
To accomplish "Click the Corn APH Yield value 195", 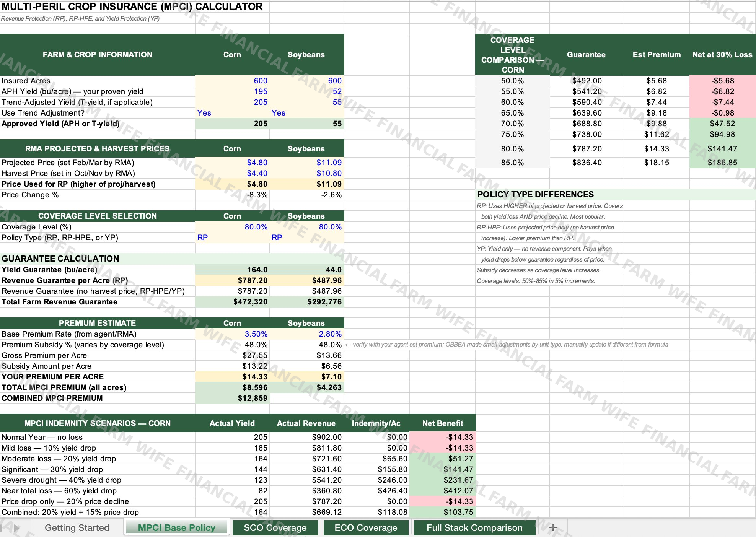I will (233, 91).
